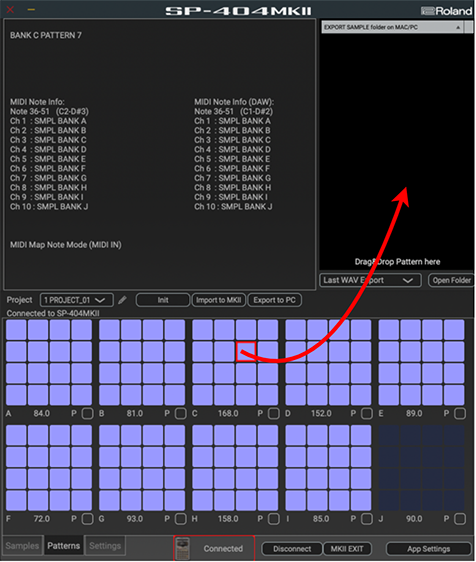
Task: Click the first dark pad of bank J
Action: pyautogui.click(x=389, y=435)
